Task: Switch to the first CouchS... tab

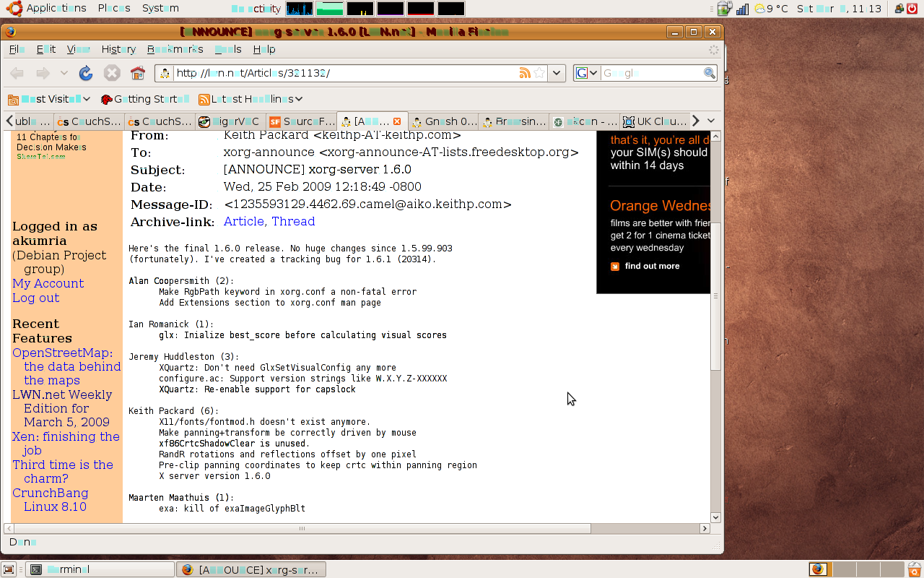Action: pos(89,121)
